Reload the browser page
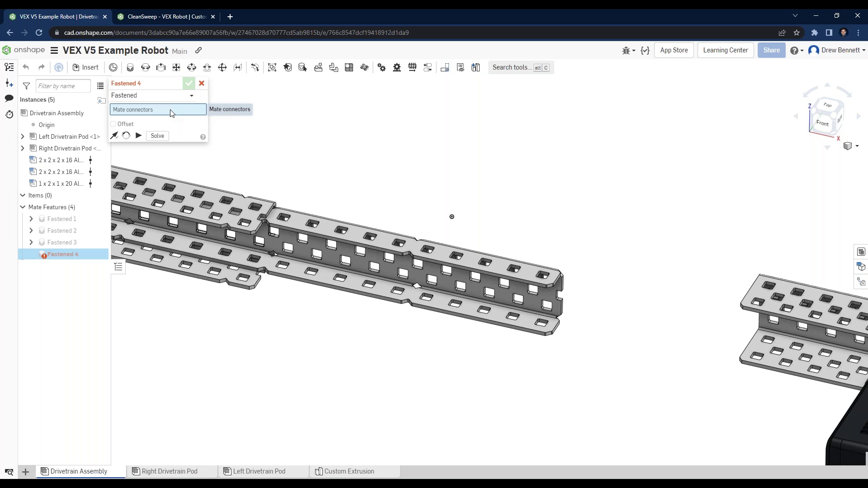The height and width of the screenshot is (488, 868). [39, 33]
